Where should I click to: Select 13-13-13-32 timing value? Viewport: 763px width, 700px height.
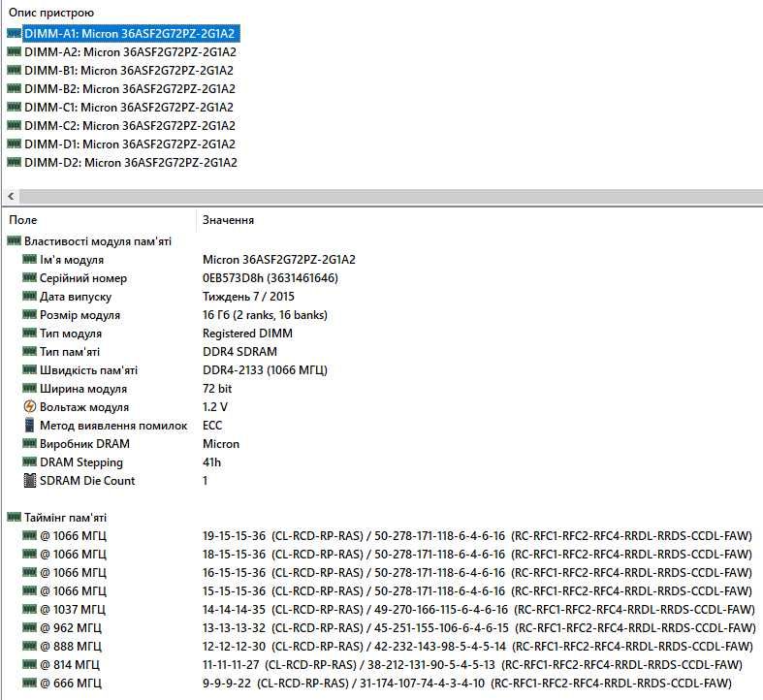pos(479,628)
